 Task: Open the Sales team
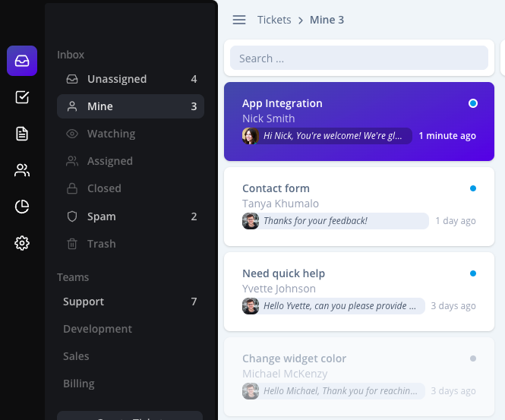[131, 356]
